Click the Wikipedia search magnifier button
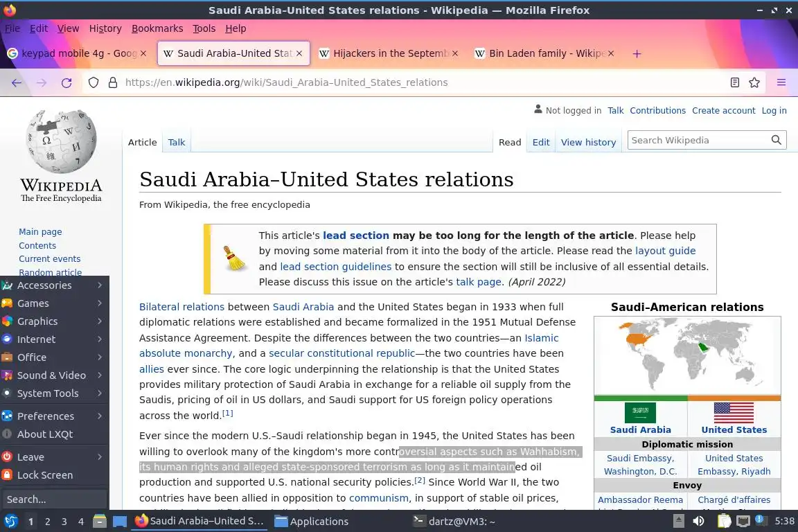The image size is (798, 532). (x=776, y=140)
